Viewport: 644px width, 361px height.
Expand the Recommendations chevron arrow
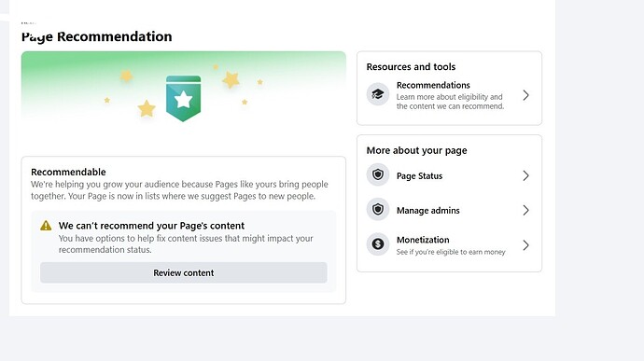(x=525, y=95)
